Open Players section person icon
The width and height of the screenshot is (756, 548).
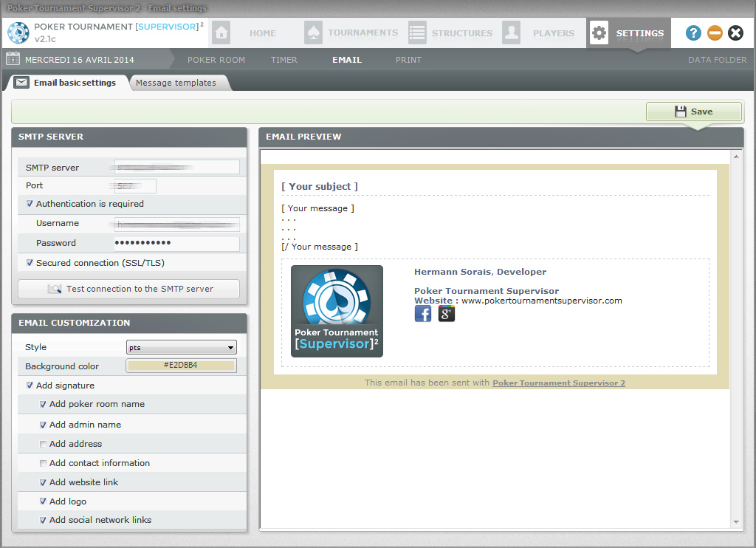[512, 33]
